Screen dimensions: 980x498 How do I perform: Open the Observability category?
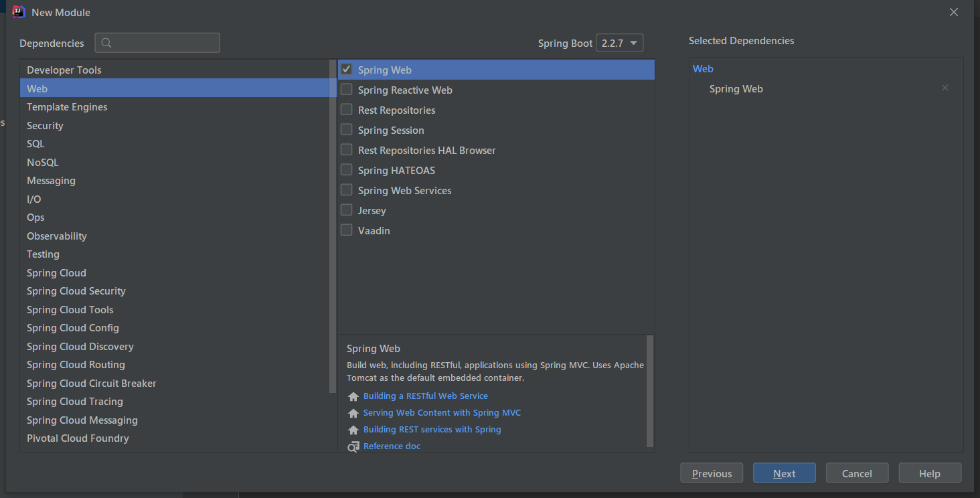(x=175, y=236)
